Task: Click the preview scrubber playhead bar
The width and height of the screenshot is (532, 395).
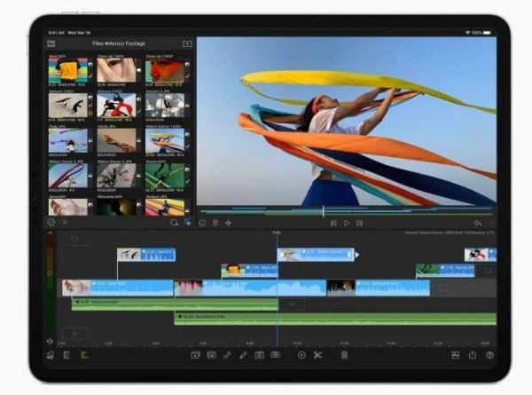Action: 324,211
